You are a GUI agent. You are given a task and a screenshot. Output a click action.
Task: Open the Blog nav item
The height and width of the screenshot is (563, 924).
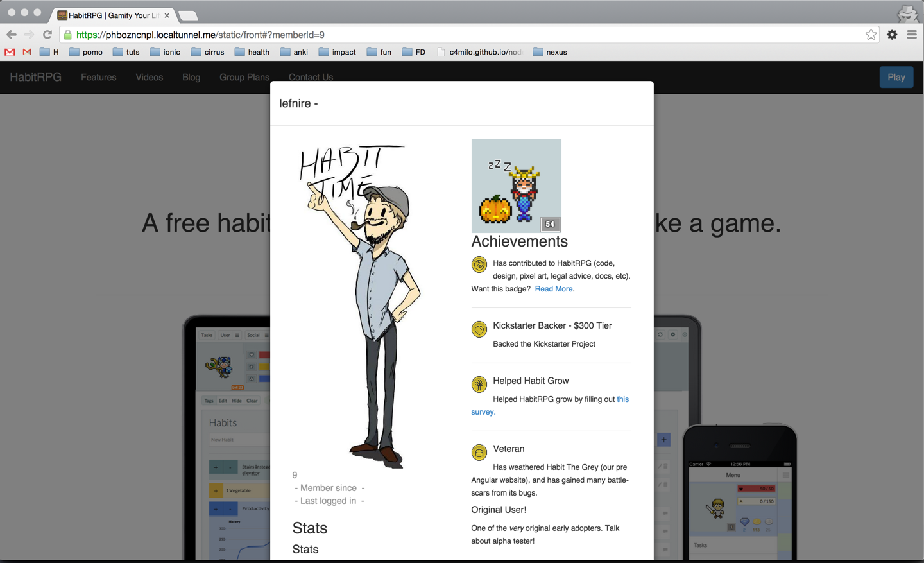pos(191,77)
